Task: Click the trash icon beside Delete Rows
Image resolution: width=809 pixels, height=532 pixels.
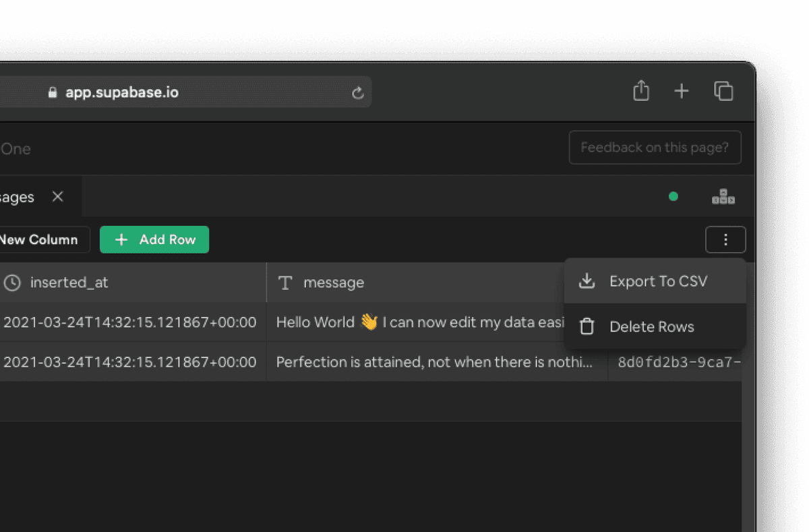Action: tap(587, 326)
